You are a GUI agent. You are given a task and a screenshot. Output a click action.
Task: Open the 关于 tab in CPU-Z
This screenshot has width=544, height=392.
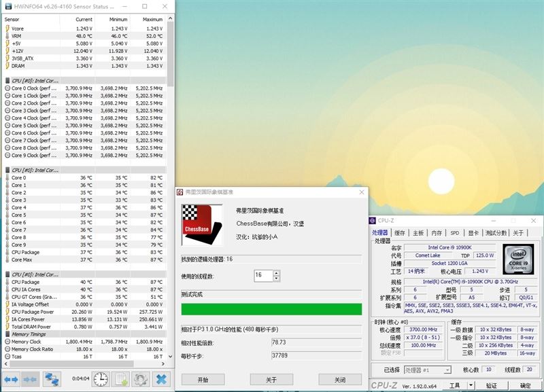click(x=518, y=233)
